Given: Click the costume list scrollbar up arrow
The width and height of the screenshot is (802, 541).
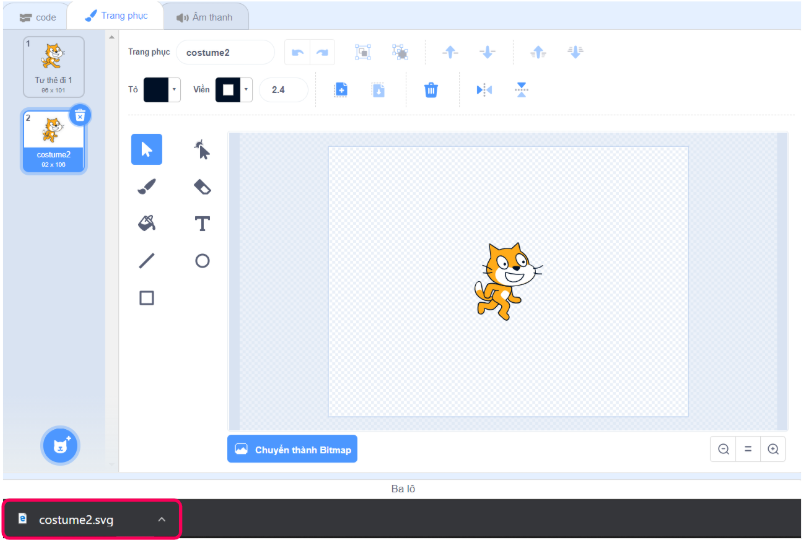Looking at the screenshot, I should [x=112, y=37].
